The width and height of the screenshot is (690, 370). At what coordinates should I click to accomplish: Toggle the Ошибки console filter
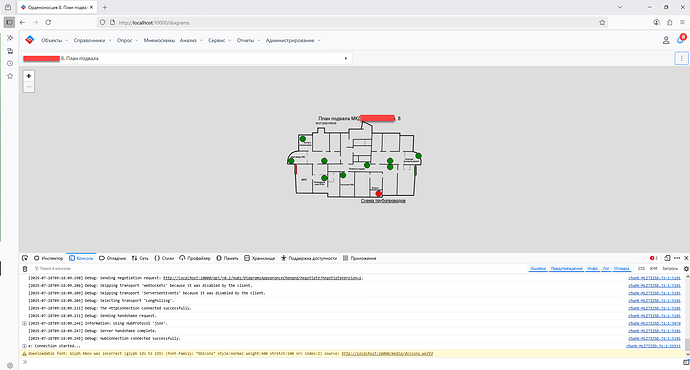pyautogui.click(x=538, y=268)
